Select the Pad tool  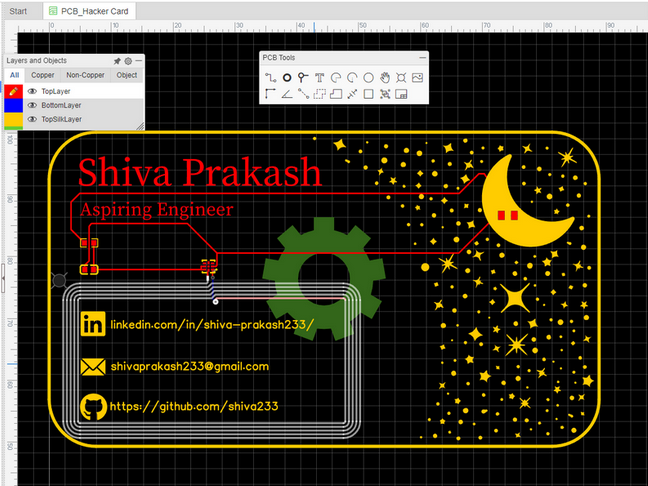click(x=287, y=77)
